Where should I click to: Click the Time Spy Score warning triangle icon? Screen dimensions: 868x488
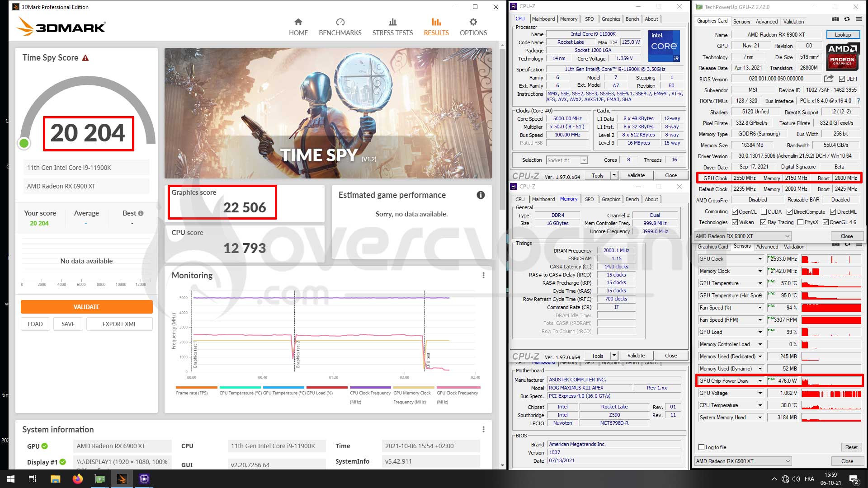pos(85,58)
